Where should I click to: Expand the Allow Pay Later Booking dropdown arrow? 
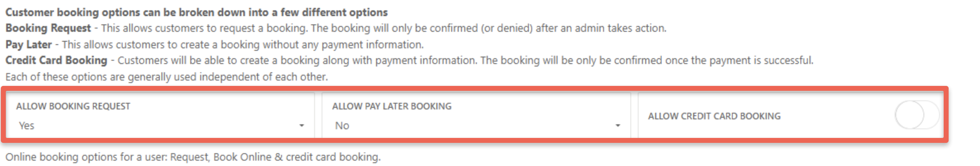(618, 126)
